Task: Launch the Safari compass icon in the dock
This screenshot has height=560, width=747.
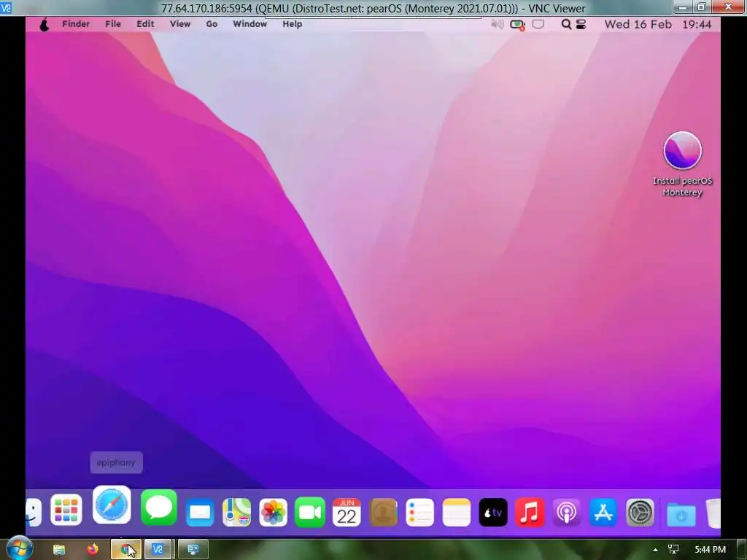Action: [112, 505]
